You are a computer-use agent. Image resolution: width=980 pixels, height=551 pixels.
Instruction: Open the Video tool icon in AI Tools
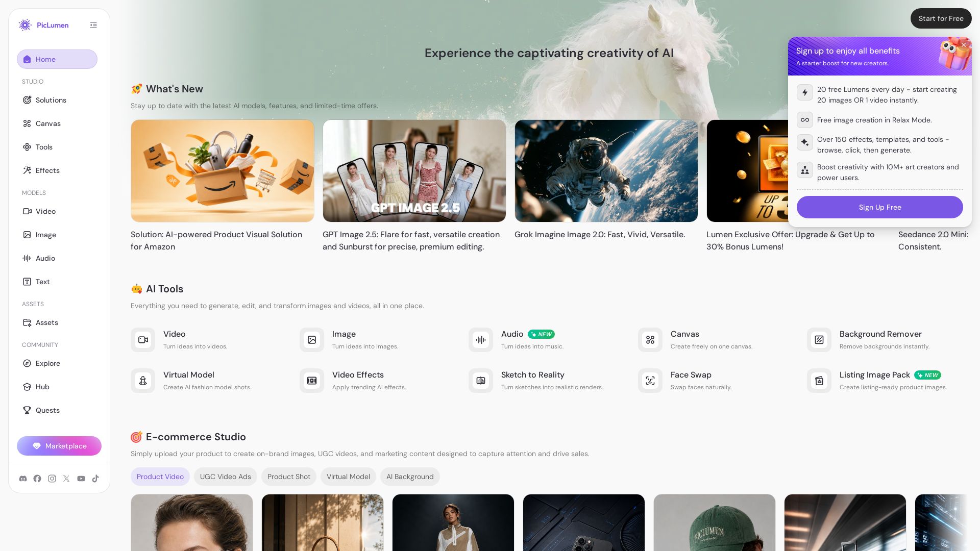143,340
